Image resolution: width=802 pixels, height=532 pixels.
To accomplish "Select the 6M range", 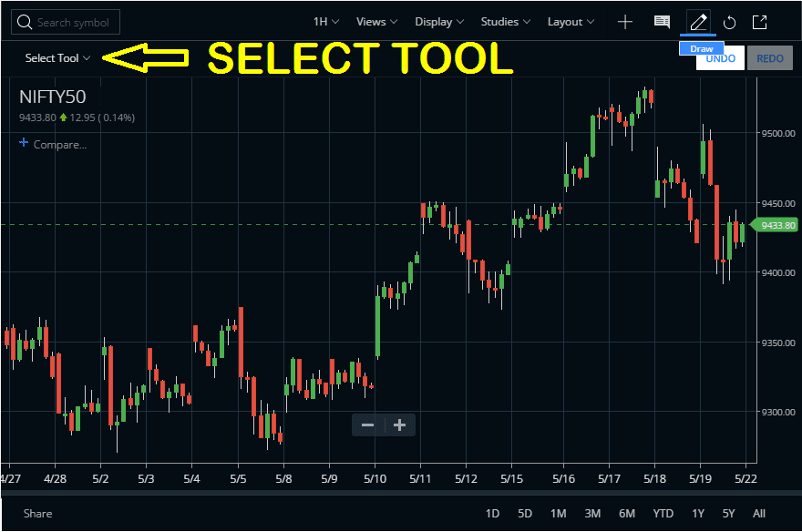I will [x=627, y=514].
